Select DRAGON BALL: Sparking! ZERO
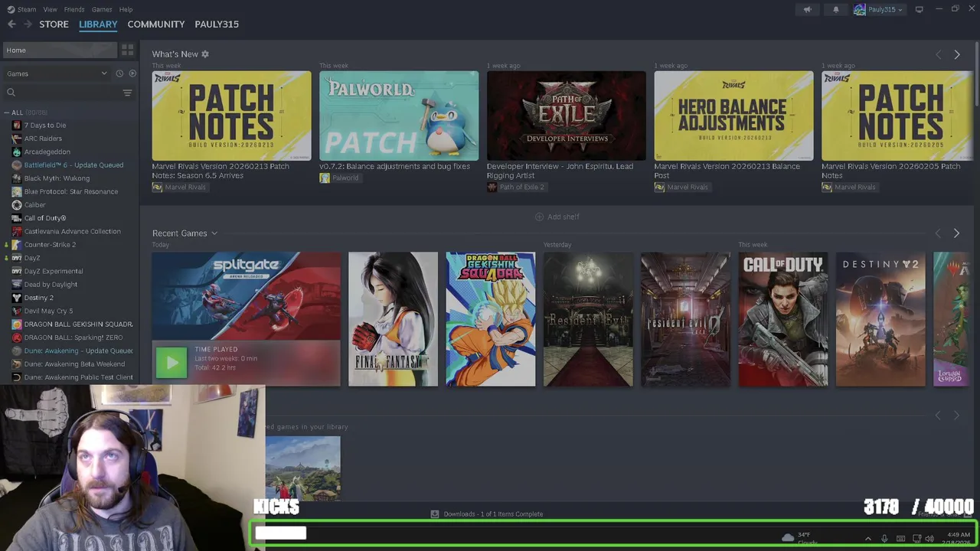Screen dimensions: 980x551 pos(73,337)
